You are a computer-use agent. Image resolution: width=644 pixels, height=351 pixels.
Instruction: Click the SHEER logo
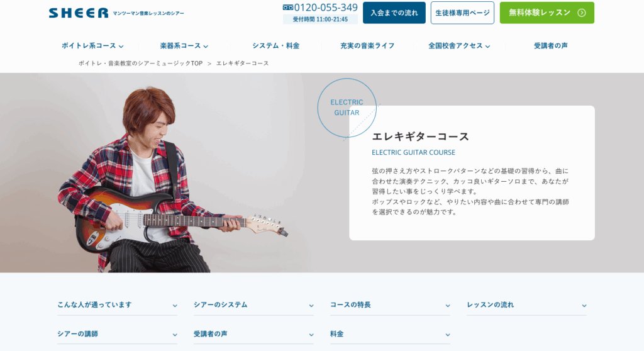[x=79, y=13]
